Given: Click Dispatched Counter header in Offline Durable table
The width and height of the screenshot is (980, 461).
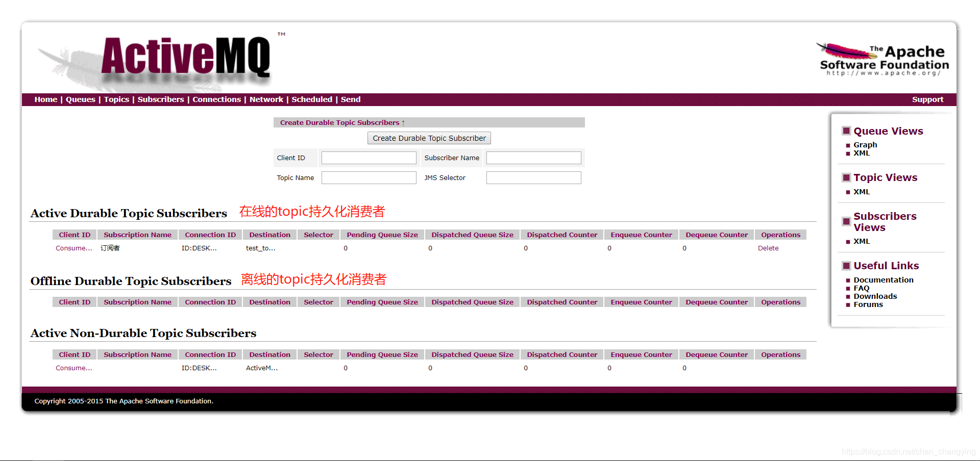Looking at the screenshot, I should click(x=562, y=302).
